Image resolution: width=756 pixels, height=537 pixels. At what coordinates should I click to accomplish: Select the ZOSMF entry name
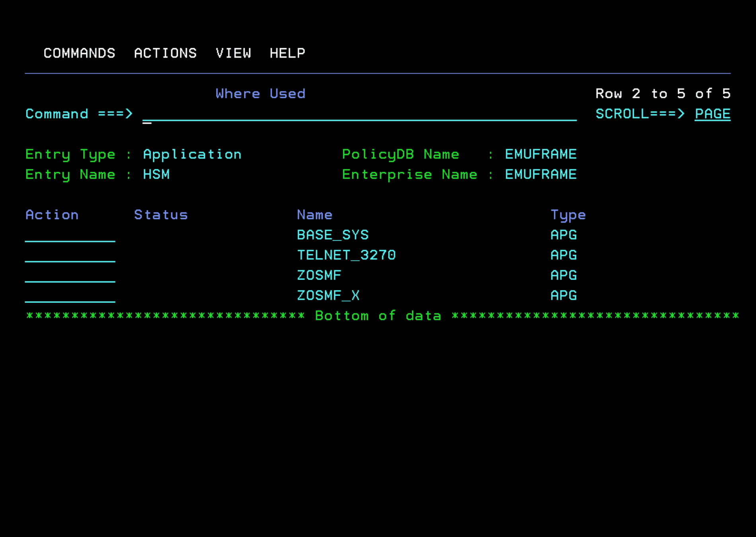[x=319, y=275]
